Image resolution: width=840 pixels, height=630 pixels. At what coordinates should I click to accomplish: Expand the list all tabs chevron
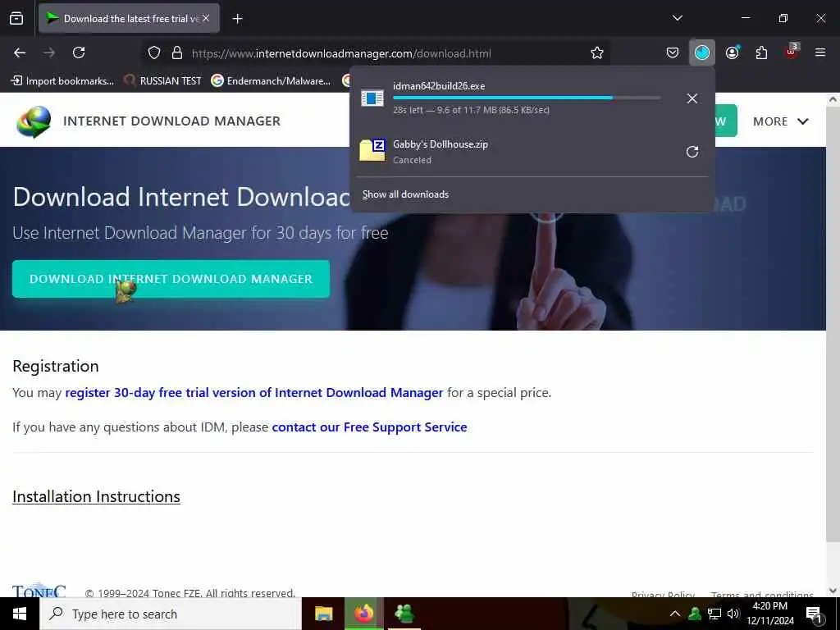pyautogui.click(x=677, y=18)
